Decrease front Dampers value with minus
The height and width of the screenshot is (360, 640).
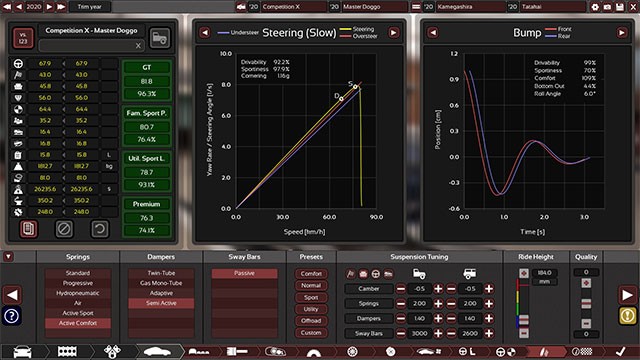point(401,318)
